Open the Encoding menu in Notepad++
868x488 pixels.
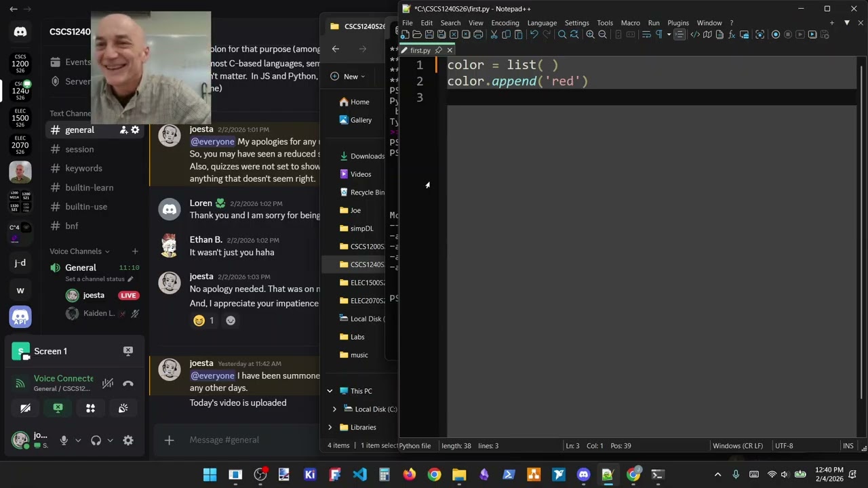point(505,23)
